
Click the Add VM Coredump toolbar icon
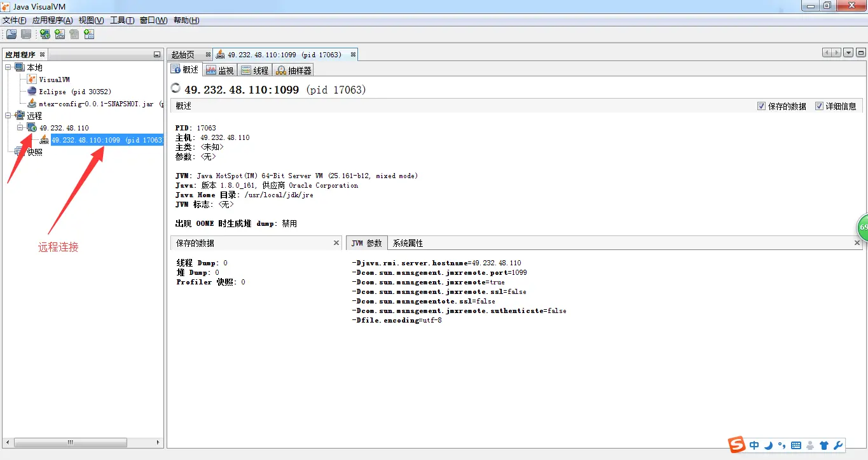[x=74, y=34]
